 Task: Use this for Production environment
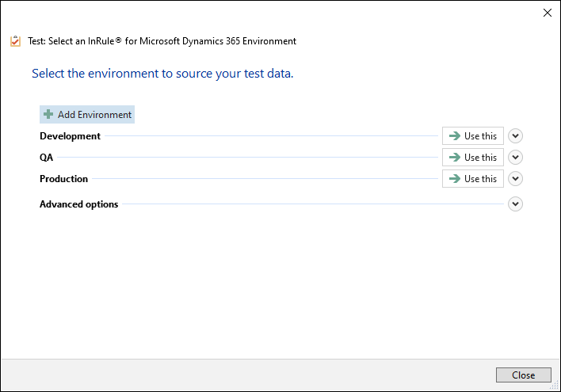(x=472, y=178)
